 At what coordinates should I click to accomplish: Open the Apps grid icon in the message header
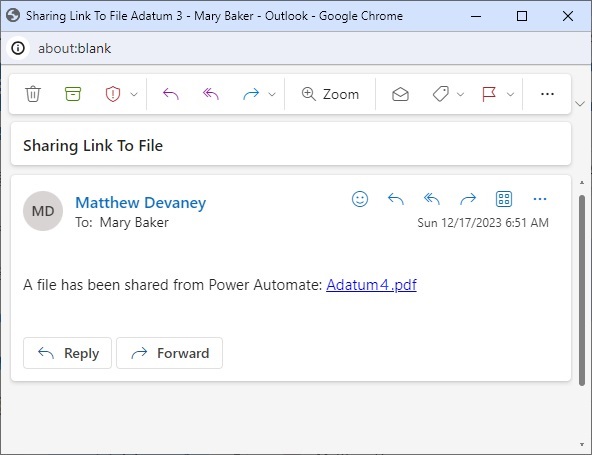tap(504, 199)
